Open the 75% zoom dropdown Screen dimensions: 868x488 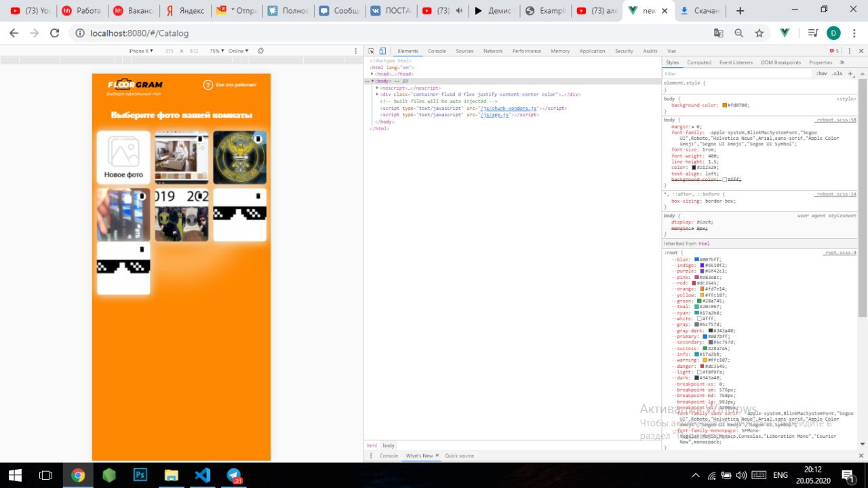click(x=216, y=51)
